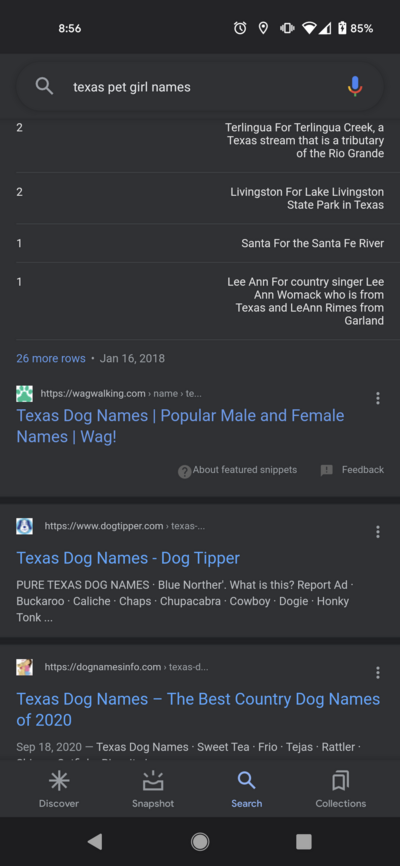The image size is (400, 866).
Task: Select the Search tab in bottom bar
Action: 246,790
